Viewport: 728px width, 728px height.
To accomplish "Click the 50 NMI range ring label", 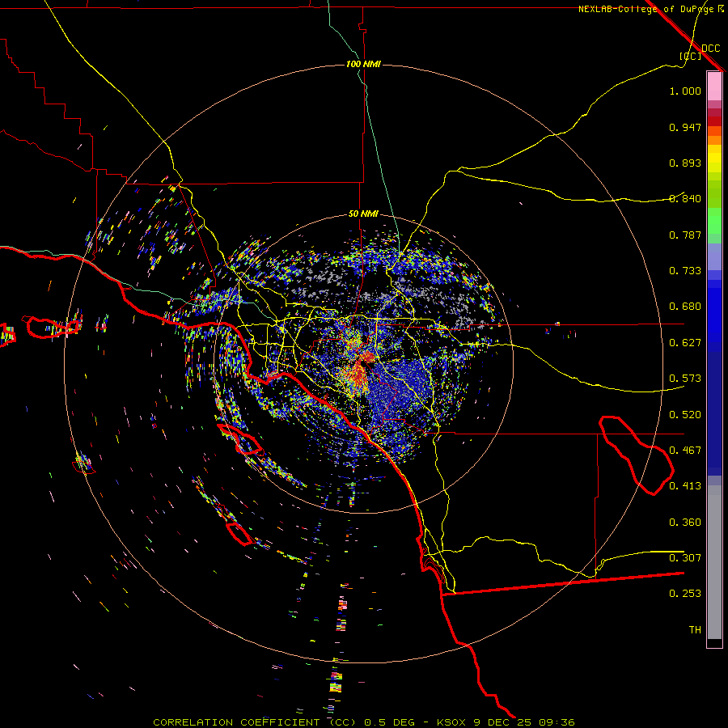I will 363,214.
